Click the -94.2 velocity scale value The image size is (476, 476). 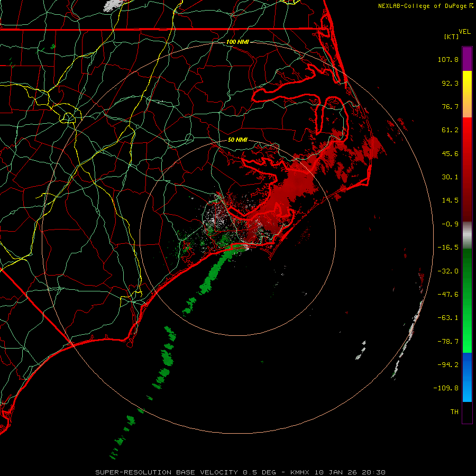pyautogui.click(x=448, y=365)
